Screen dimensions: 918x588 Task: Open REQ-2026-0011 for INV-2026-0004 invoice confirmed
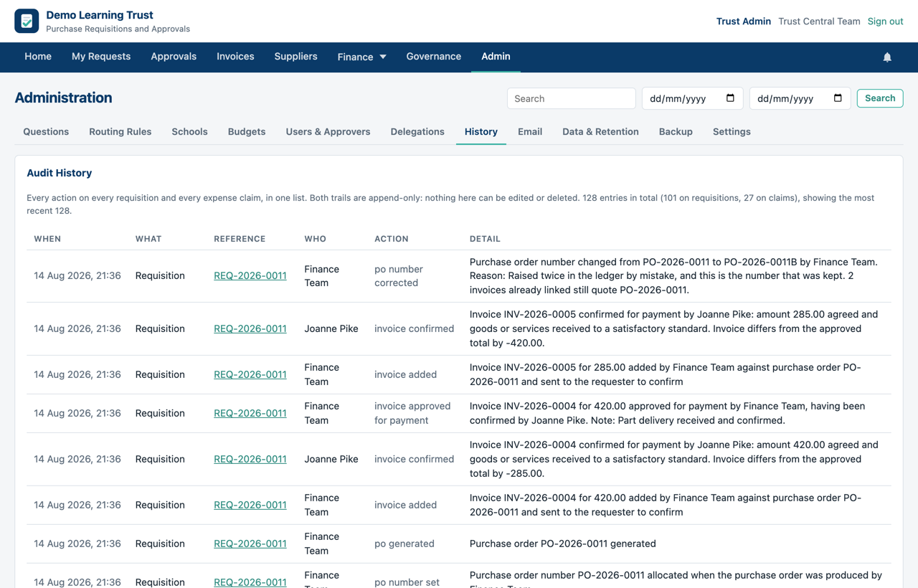250,459
